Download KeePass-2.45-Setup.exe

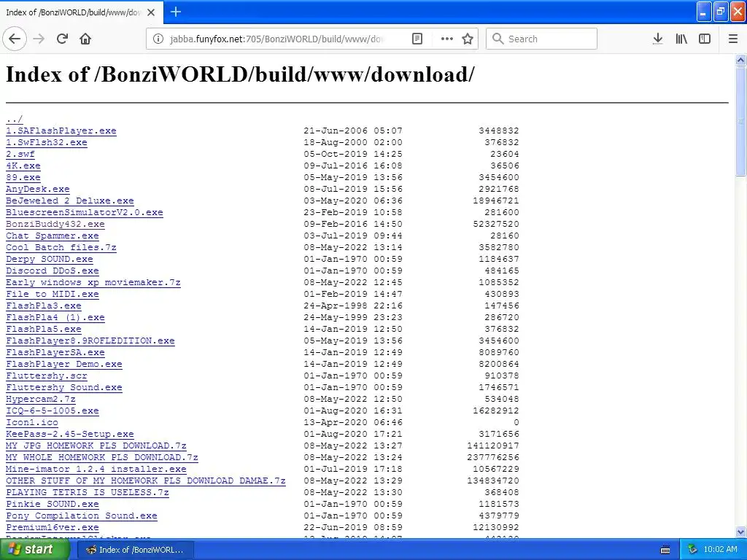point(69,434)
